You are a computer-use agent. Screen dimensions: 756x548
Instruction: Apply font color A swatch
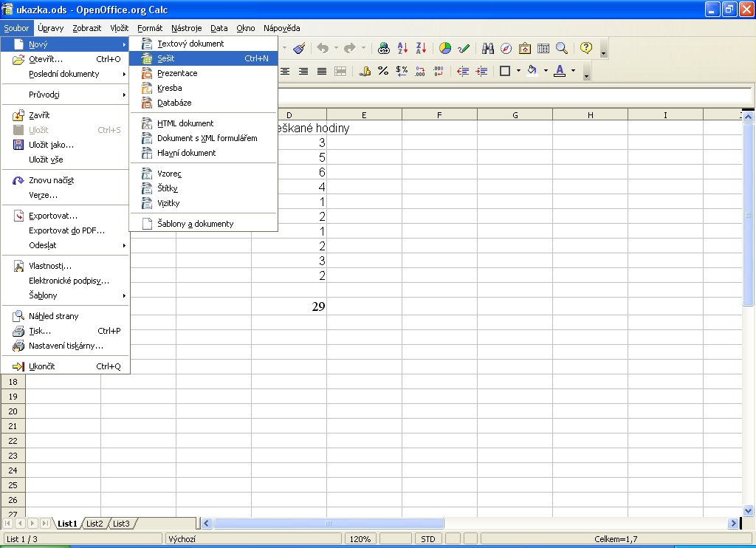[560, 72]
